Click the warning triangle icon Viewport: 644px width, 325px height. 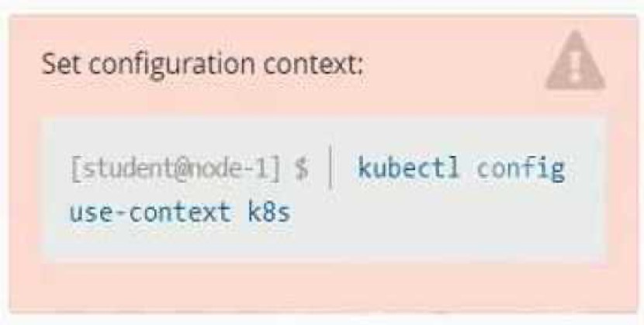point(576,61)
